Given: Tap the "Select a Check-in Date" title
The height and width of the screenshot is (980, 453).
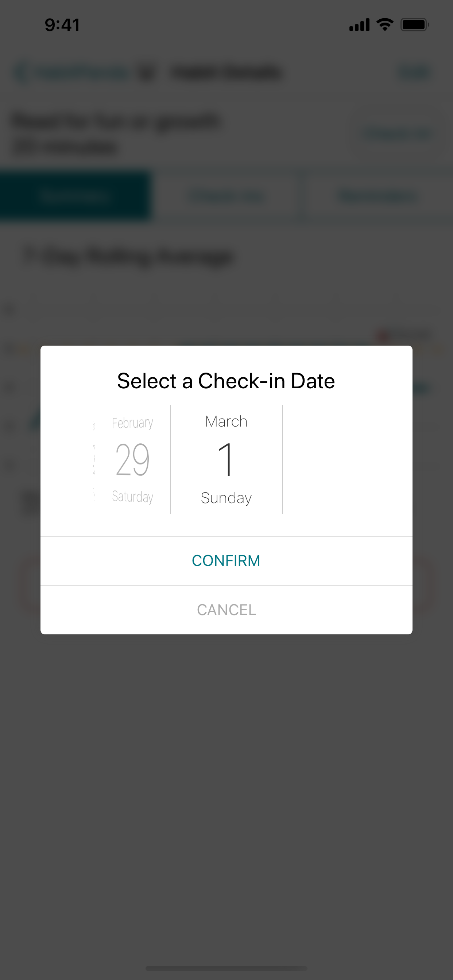Looking at the screenshot, I should tap(226, 381).
